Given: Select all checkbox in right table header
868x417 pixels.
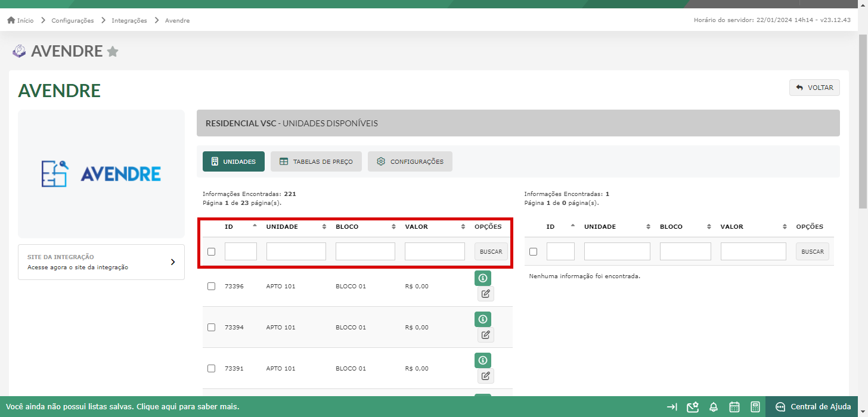Looking at the screenshot, I should (533, 251).
